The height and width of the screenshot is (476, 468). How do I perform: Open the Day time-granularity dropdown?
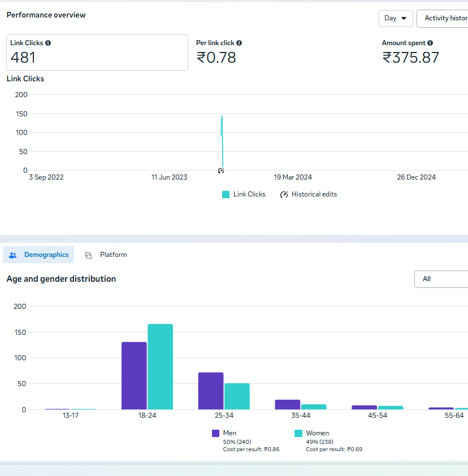click(395, 18)
